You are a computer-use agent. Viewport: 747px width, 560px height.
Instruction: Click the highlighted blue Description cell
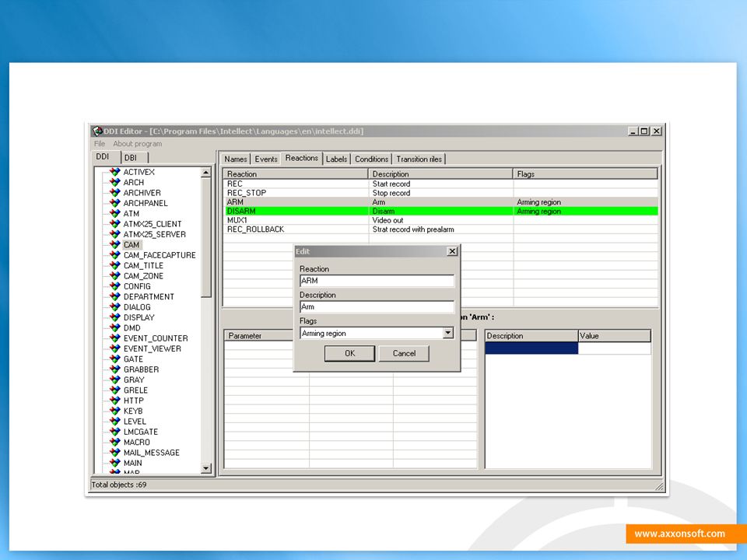tap(531, 348)
